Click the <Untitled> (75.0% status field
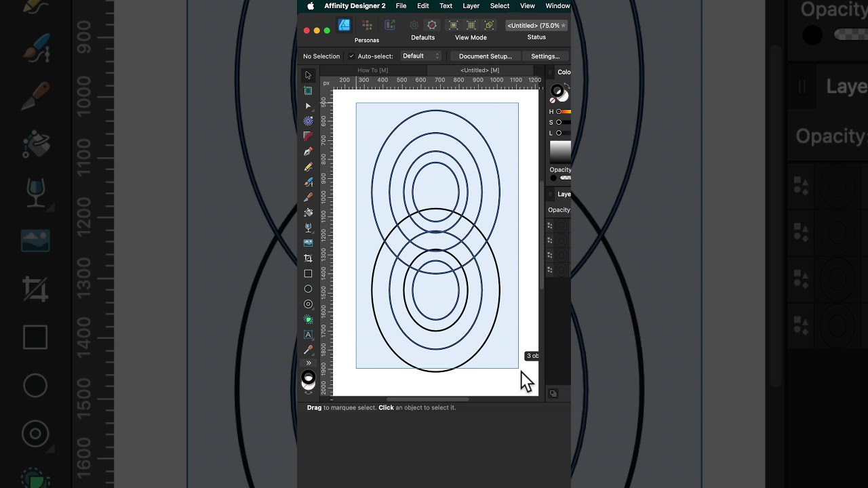 pyautogui.click(x=536, y=26)
